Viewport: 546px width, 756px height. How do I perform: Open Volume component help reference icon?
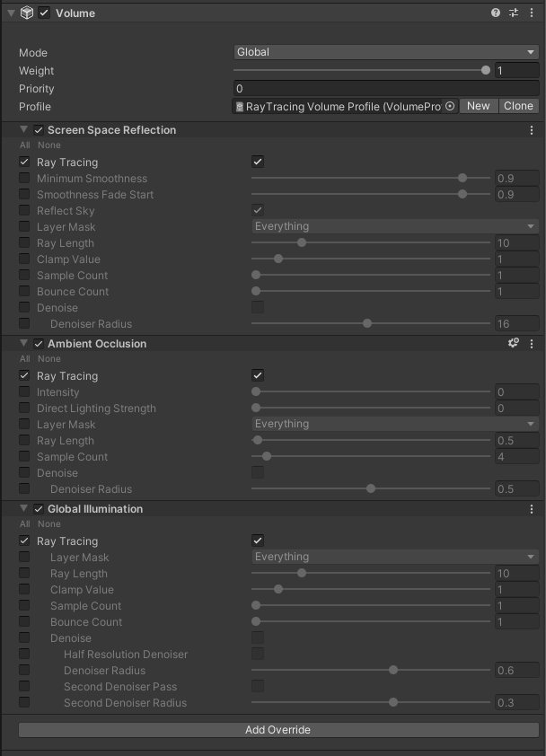(496, 13)
